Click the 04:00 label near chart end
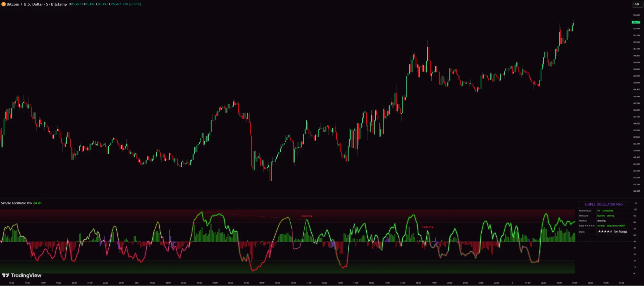This screenshot has width=644, height=286. 575,283
